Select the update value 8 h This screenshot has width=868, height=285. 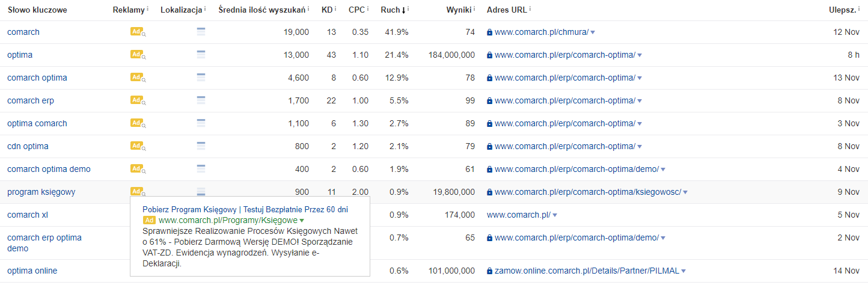[x=854, y=55]
